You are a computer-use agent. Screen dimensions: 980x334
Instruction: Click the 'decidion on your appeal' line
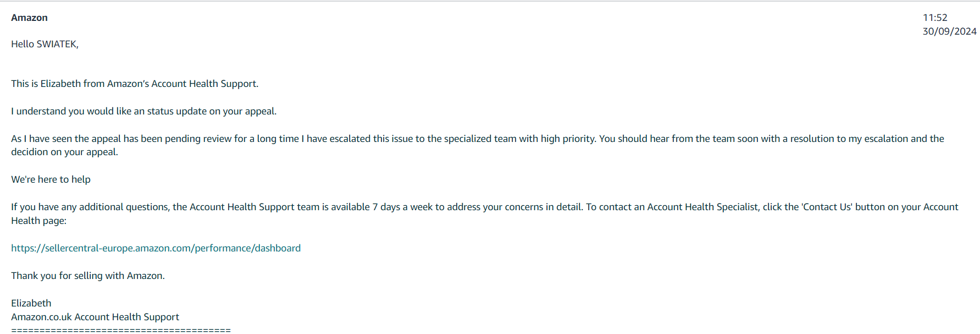64,152
